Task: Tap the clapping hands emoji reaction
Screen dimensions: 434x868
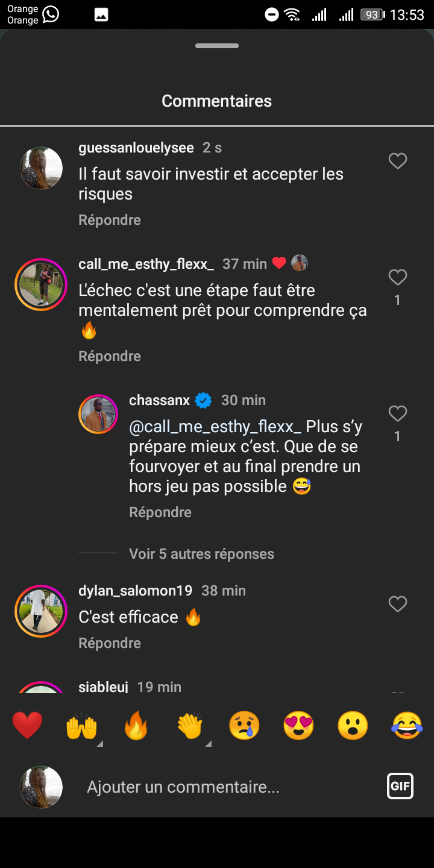Action: (190, 725)
